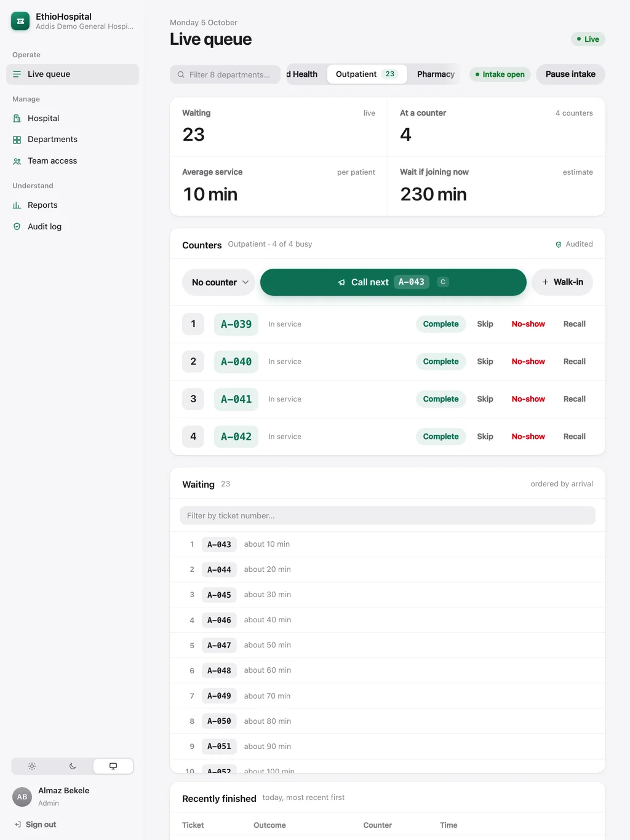This screenshot has height=840, width=630.
Task: Click the Live status badge
Action: point(588,39)
